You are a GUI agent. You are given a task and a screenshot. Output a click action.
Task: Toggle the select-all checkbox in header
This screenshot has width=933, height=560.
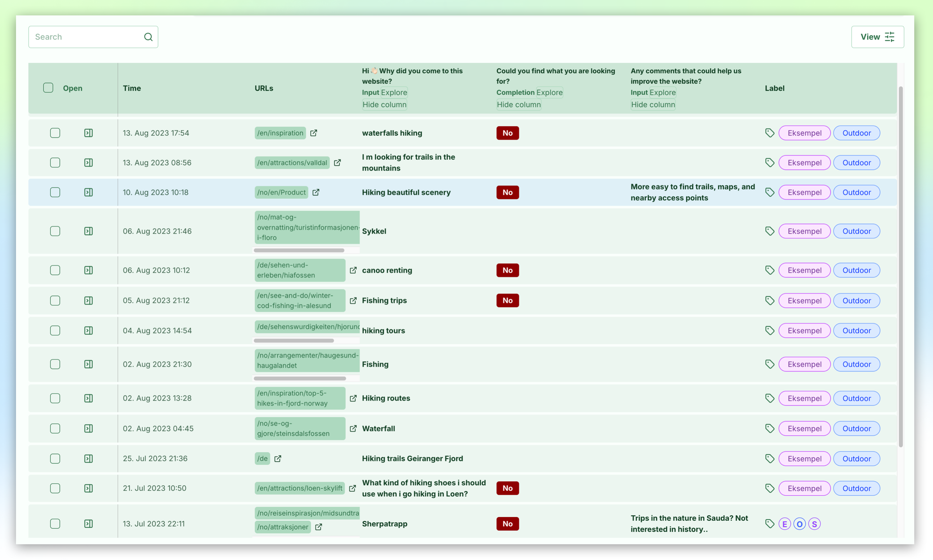coord(48,88)
